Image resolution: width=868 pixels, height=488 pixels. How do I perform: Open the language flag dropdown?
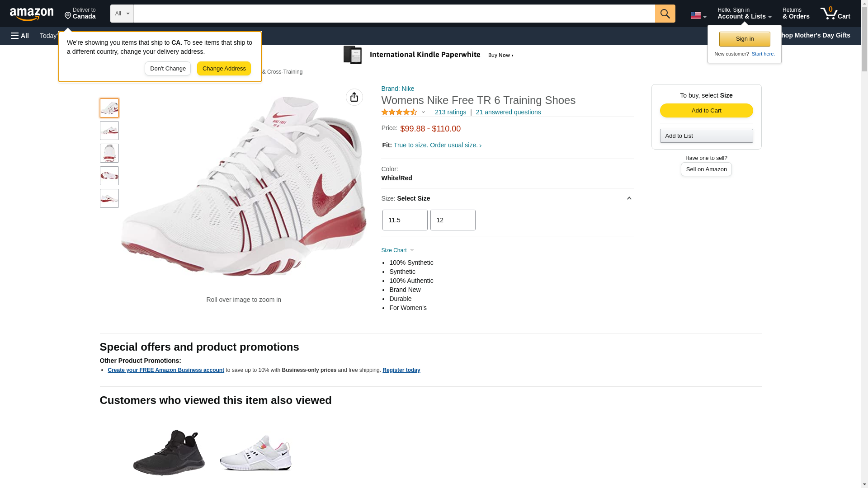point(698,16)
